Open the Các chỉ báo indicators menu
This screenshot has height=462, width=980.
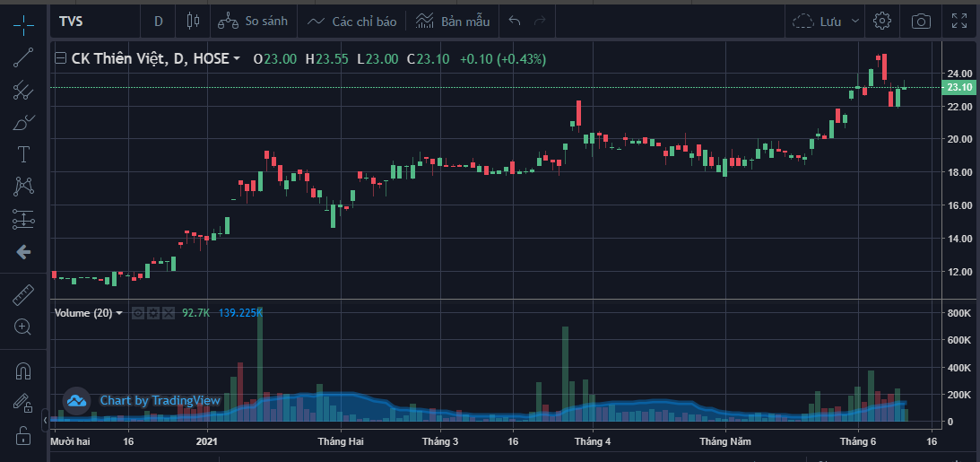point(351,21)
